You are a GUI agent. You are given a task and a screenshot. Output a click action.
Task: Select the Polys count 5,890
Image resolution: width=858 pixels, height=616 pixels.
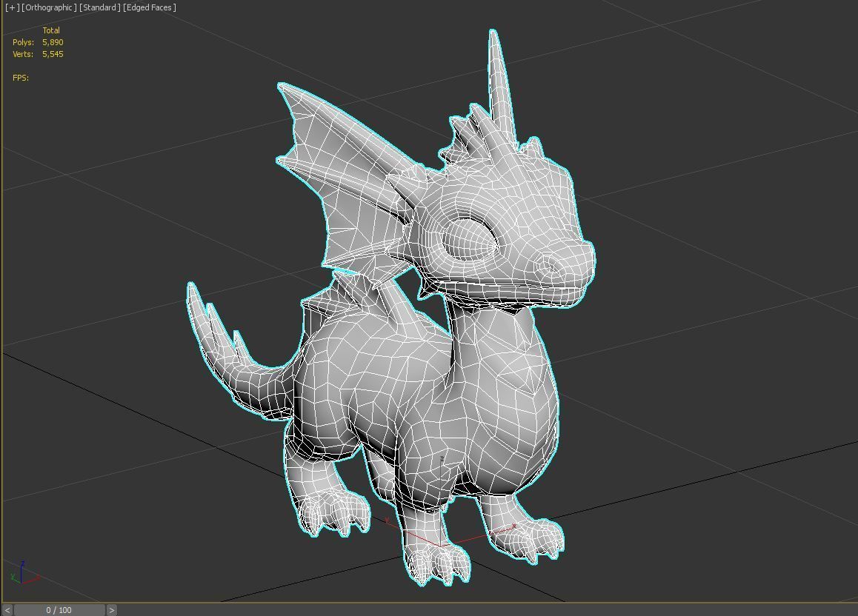coord(53,42)
